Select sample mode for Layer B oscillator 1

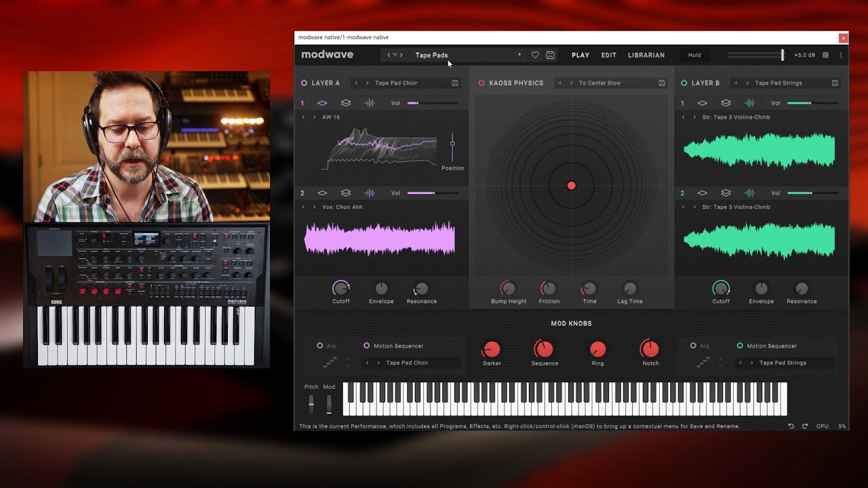tap(749, 103)
